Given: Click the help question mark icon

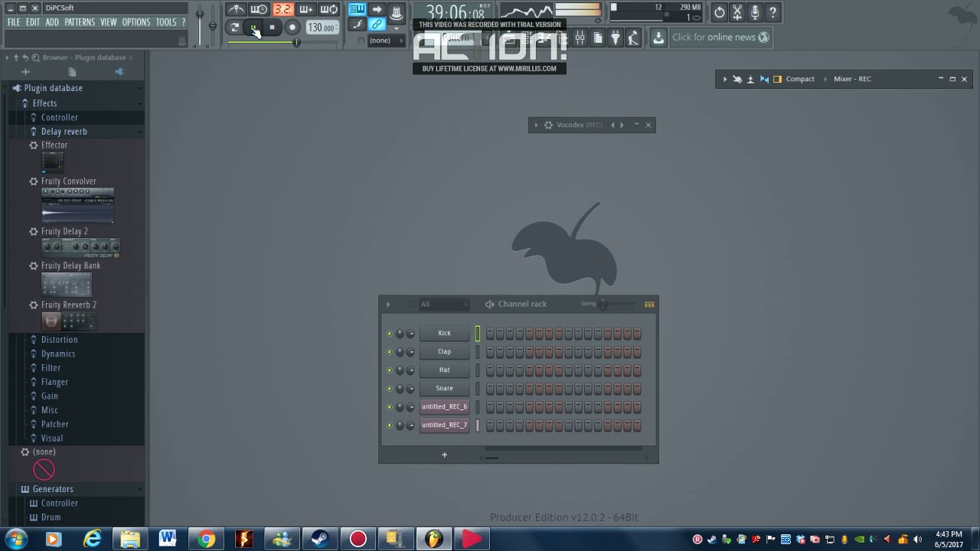Looking at the screenshot, I should (x=773, y=12).
